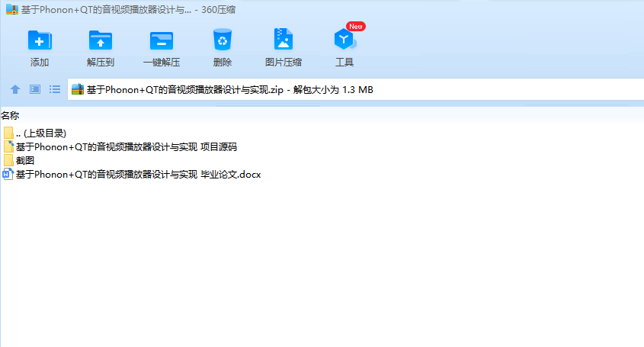Click the folder icon of 上级目录

coord(8,133)
